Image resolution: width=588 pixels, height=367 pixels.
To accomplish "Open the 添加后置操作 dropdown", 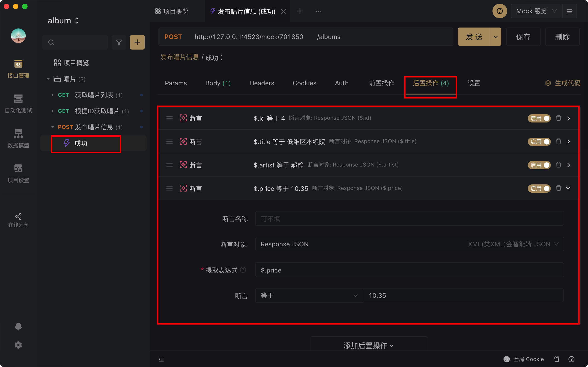I will pos(369,345).
